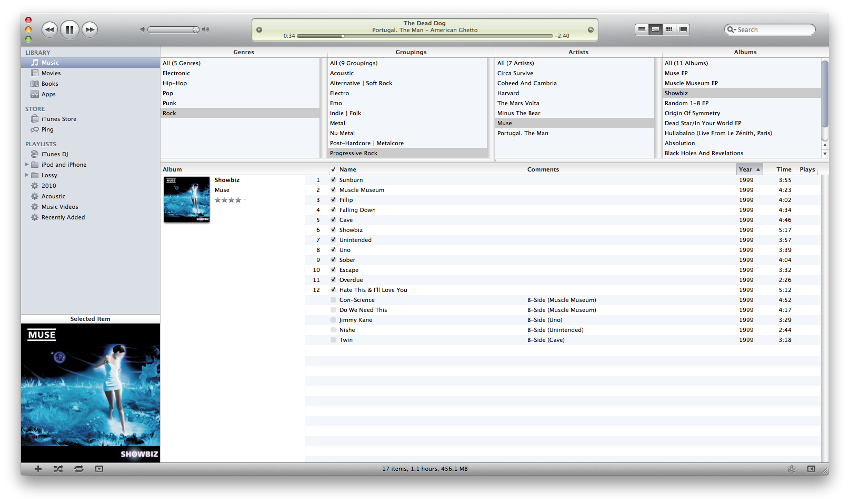Open the iTunes Store
Image resolution: width=850 pixels, height=504 pixels.
coord(91,119)
